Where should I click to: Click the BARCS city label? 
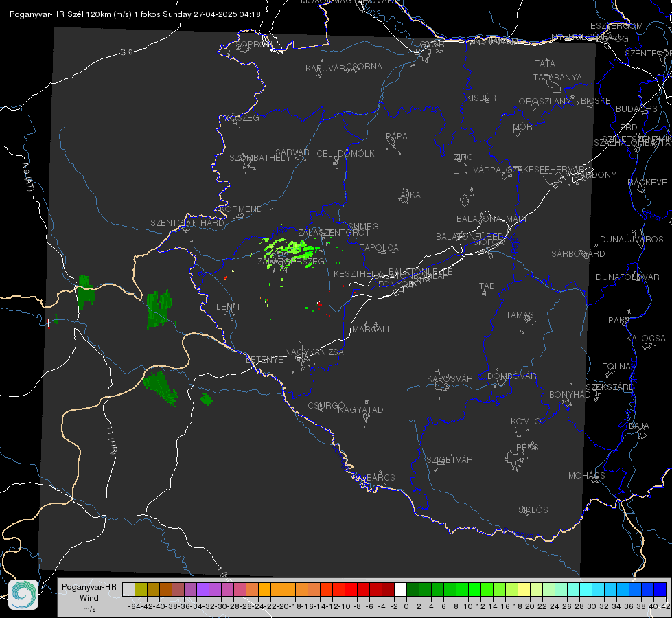pos(380,477)
